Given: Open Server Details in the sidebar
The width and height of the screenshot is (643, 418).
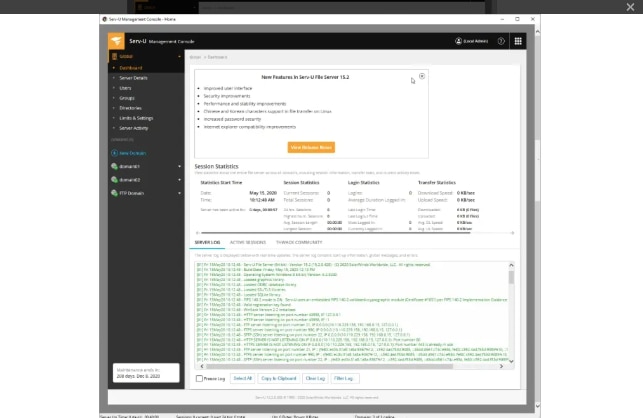Looking at the screenshot, I should [x=133, y=78].
